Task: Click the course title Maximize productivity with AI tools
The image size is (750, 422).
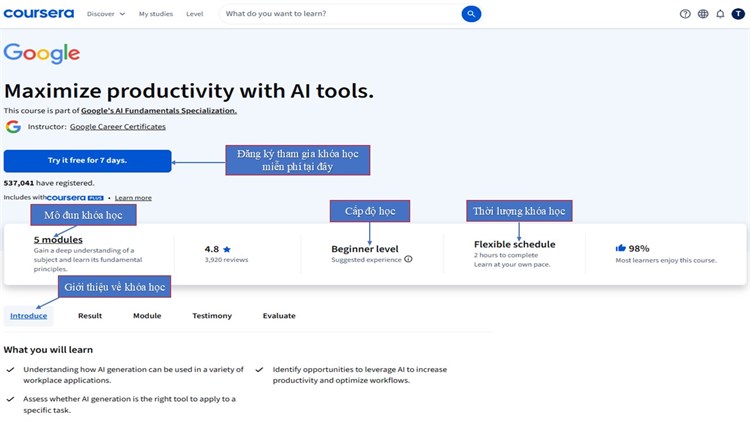Action: 189,91
